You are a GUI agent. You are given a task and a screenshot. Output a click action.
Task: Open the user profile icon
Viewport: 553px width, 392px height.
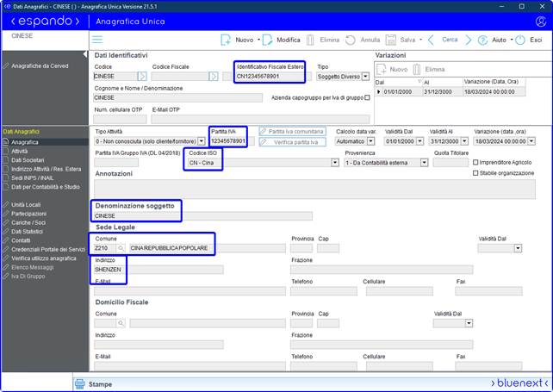tap(541, 22)
